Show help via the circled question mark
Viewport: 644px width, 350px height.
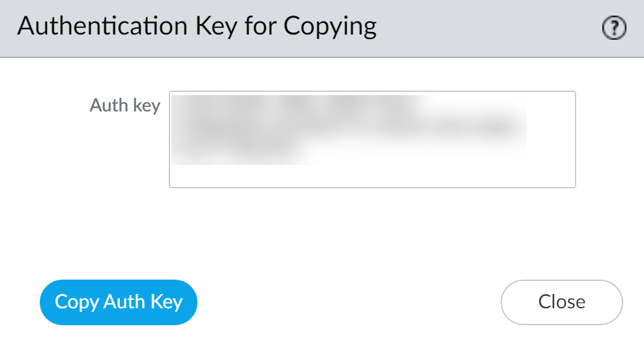click(614, 28)
